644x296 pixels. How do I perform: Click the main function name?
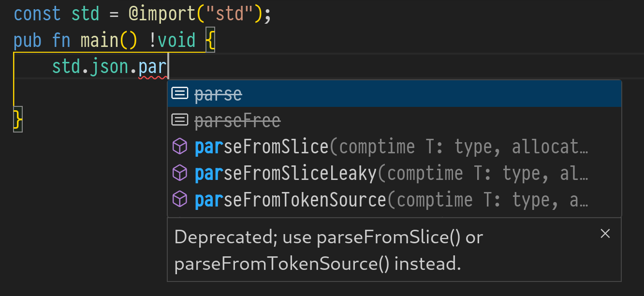click(100, 41)
